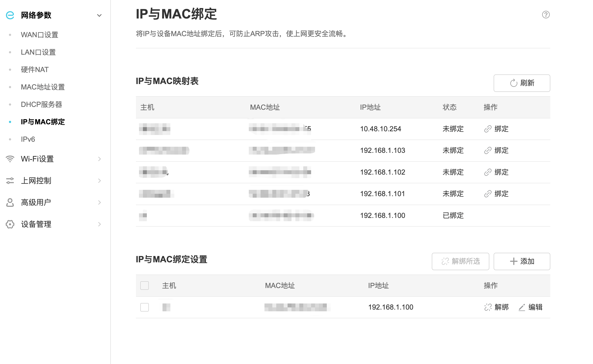Click the unbind broken-link icon for 192.168.1.100
Image resolution: width=593 pixels, height=364 pixels.
488,307
